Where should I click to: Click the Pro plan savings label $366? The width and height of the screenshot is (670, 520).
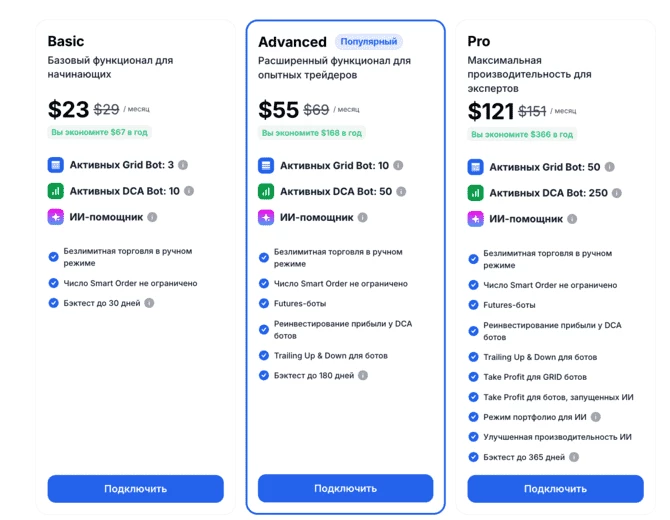coord(522,134)
